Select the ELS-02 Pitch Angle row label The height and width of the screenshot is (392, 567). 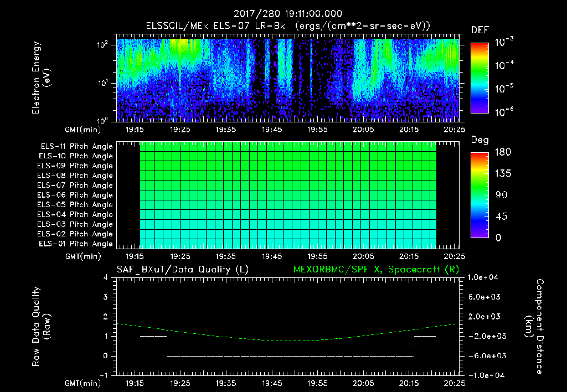75,234
